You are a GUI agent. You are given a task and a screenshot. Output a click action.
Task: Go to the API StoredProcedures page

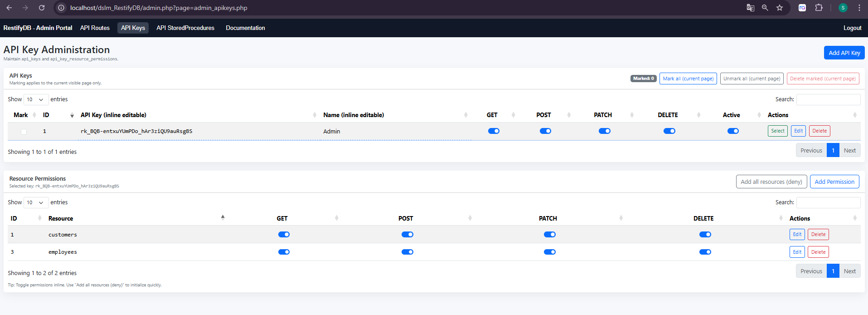tap(185, 28)
